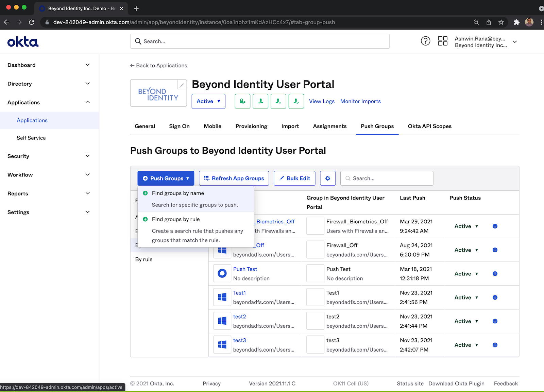Viewport: 544px width, 392px height.
Task: Click the Refresh App Groups button
Action: pos(234,178)
